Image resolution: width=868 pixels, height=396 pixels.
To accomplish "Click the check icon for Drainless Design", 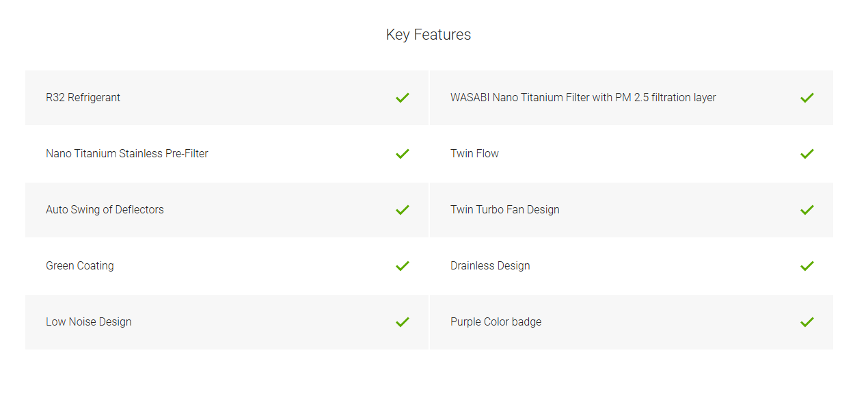I will click(807, 266).
